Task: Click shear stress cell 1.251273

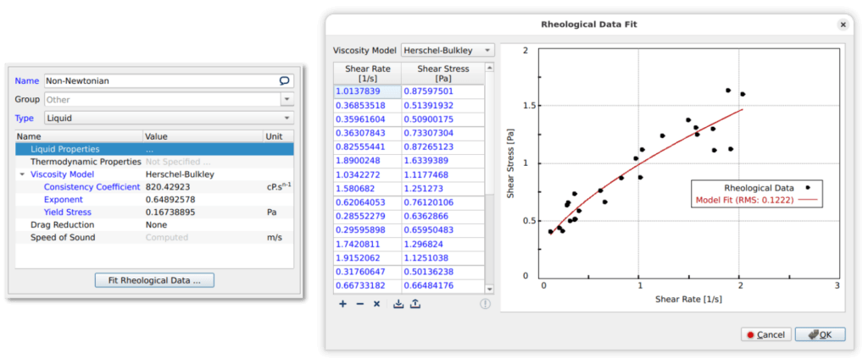Action: click(x=442, y=188)
